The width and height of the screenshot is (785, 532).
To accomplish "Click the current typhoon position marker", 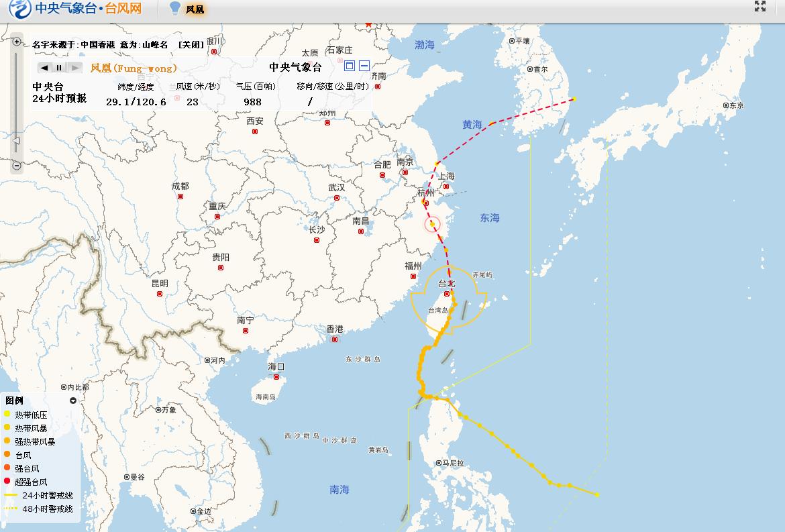I will (x=432, y=224).
